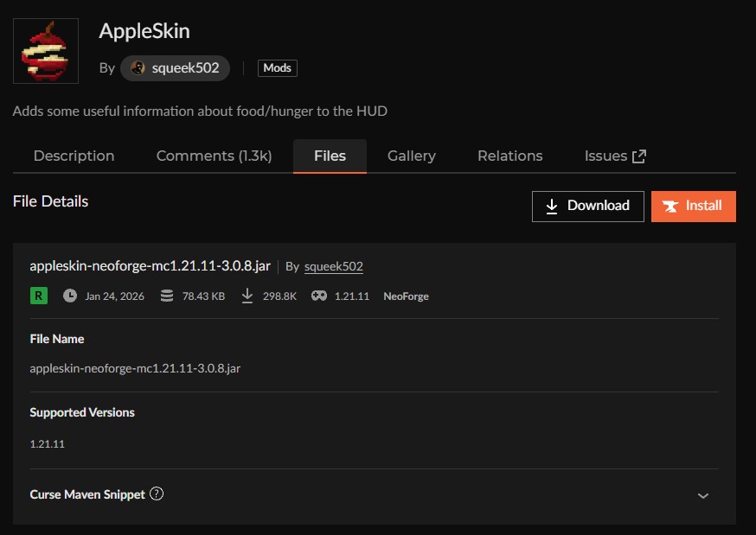
Task: Expand the Curse Maven Snippet section
Action: coord(702,495)
